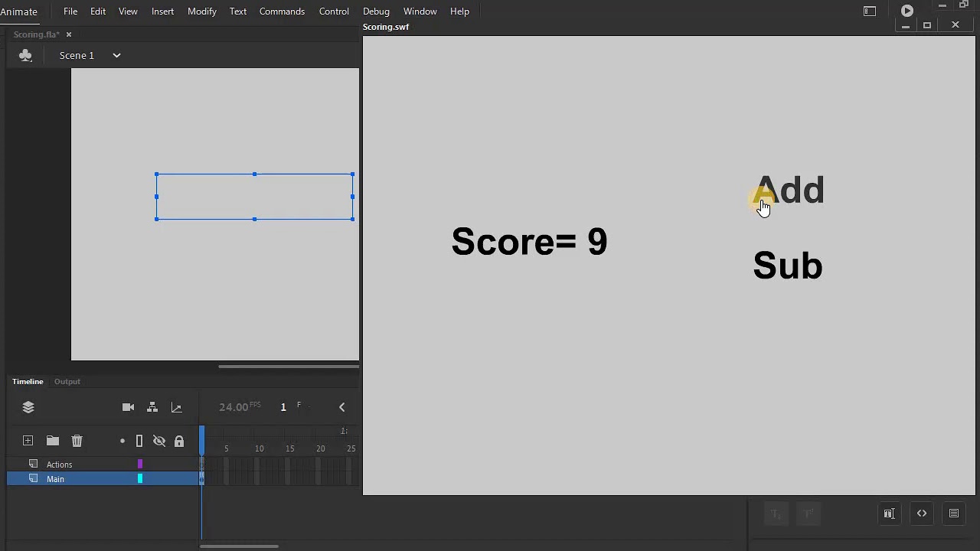This screenshot has width=980, height=551.
Task: Click the code snippets icon at bottom right
Action: [x=922, y=514]
